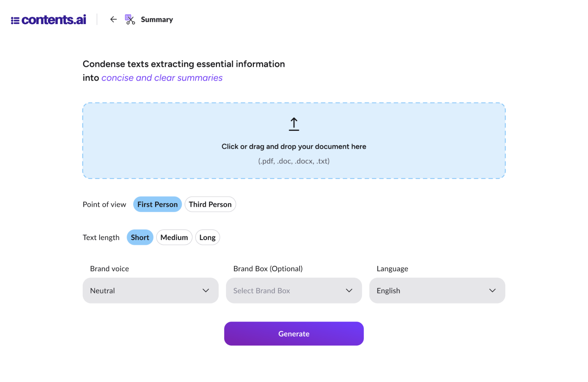Click the upload arrow icon
This screenshot has height=382, width=588.
pos(294,124)
